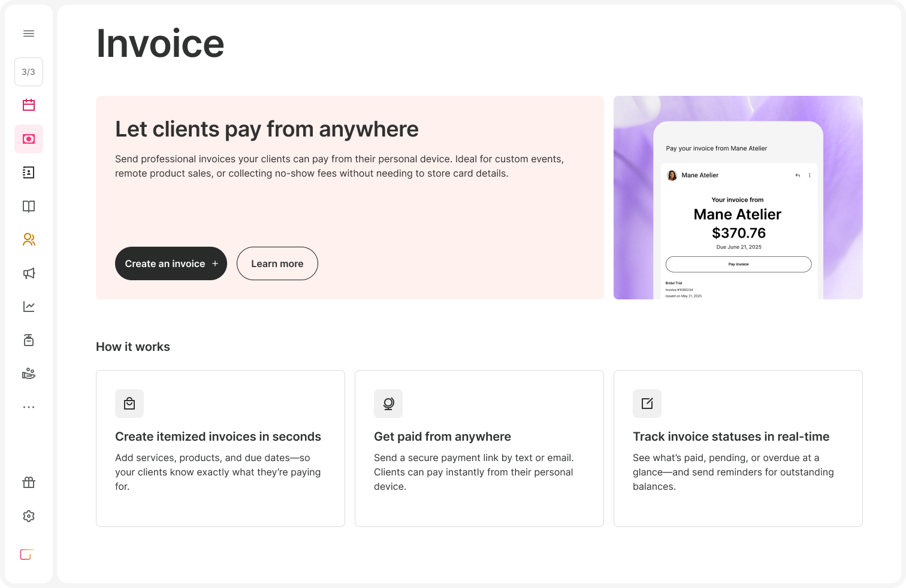Open the Products inventory icon in sidebar

(x=29, y=340)
